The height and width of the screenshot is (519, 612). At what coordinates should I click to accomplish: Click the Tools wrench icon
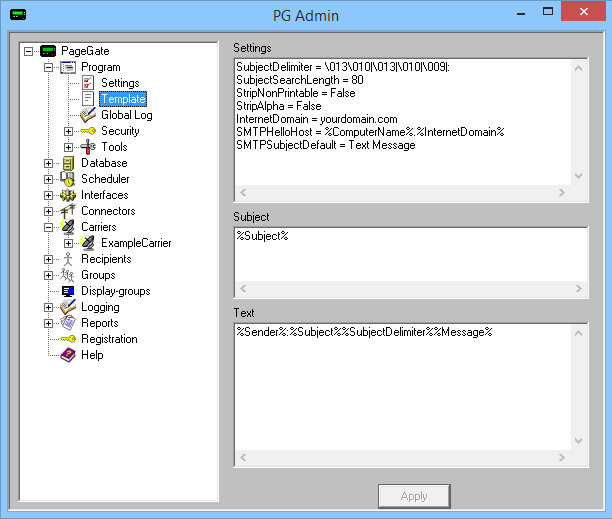point(88,147)
